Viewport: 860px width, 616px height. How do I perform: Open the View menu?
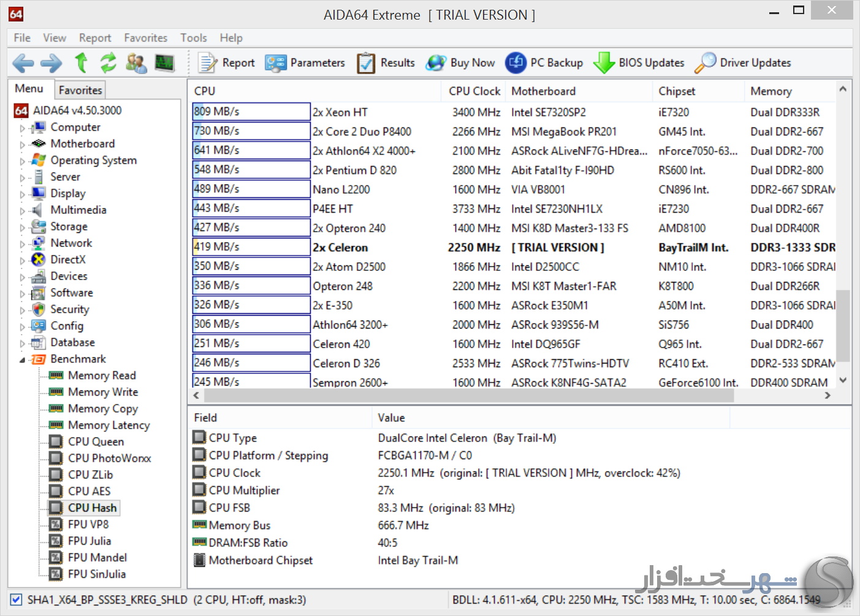(x=55, y=37)
